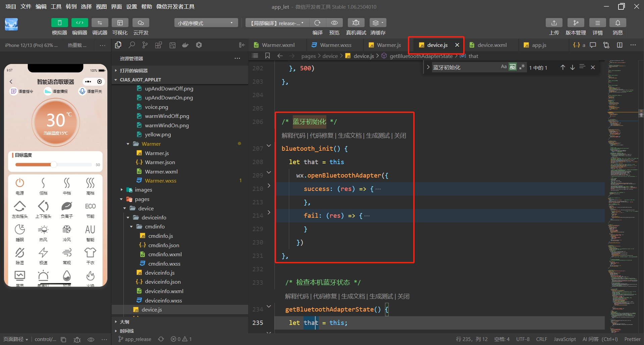644x345 pixels.
Task: Toggle regex option in find widget
Action: point(522,67)
